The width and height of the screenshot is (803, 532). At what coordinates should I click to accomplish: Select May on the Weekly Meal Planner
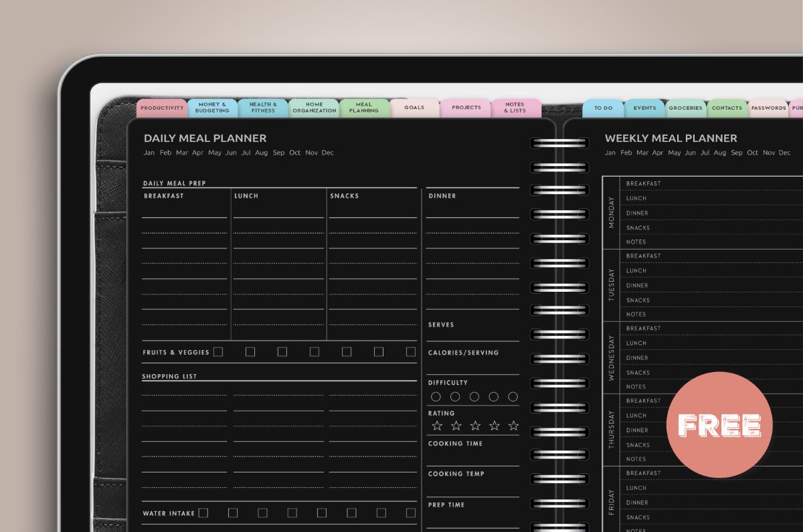675,153
